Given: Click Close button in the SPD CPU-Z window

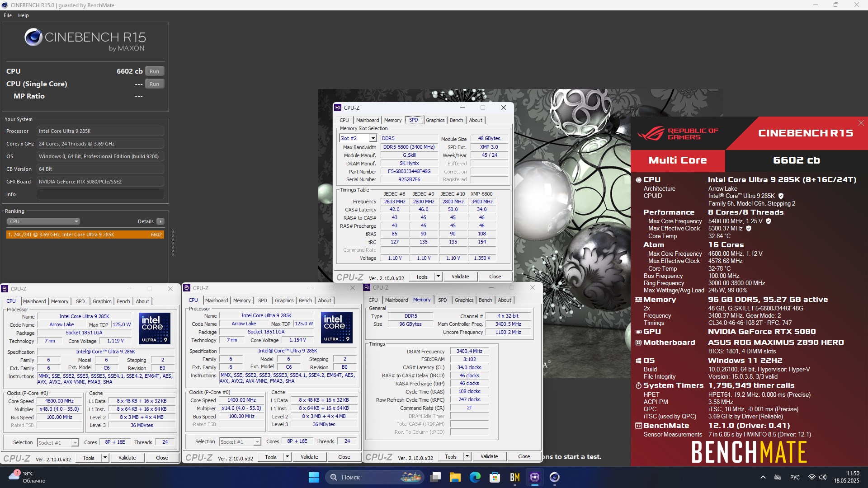Looking at the screenshot, I should (x=495, y=277).
